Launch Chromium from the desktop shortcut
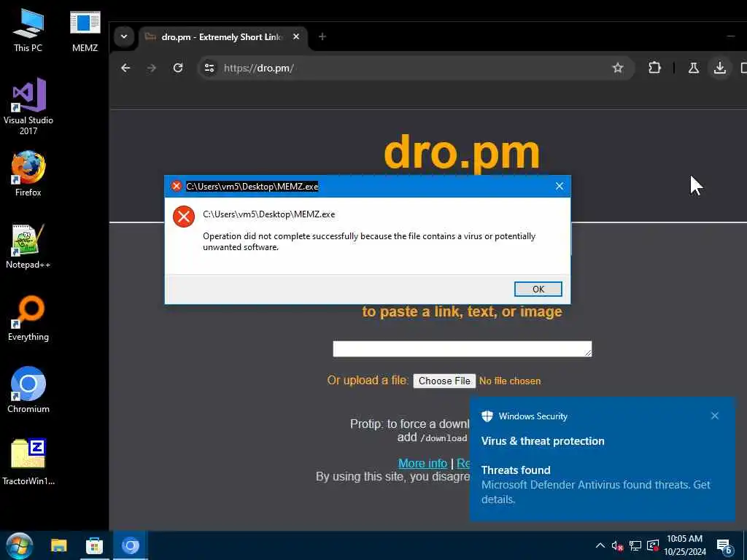The height and width of the screenshot is (560, 747). pyautogui.click(x=28, y=390)
